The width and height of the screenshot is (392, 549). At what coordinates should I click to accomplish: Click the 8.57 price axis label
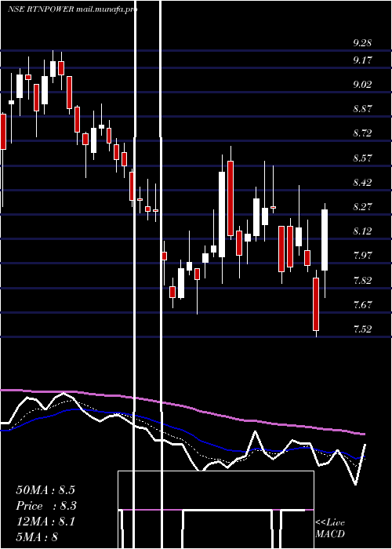(362, 158)
